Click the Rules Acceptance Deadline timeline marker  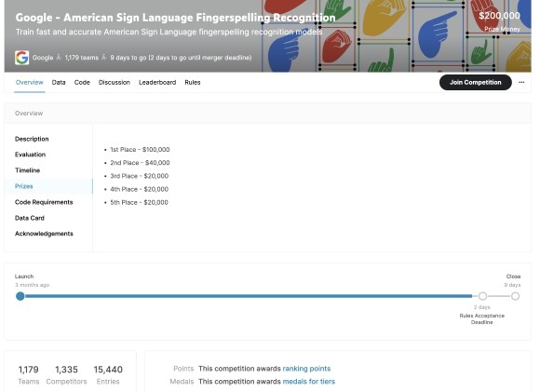[482, 296]
